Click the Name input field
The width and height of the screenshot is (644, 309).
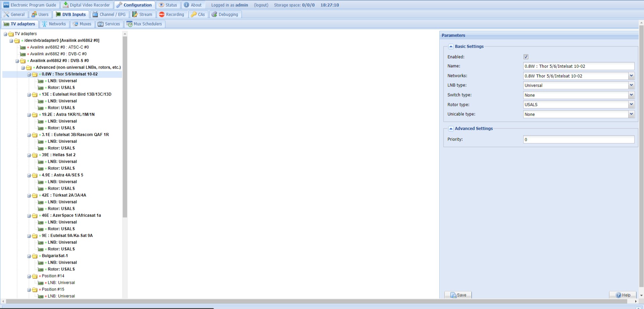tap(579, 66)
